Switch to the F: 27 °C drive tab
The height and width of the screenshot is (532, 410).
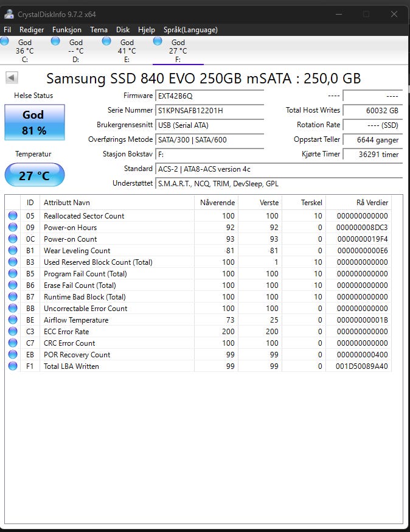click(x=178, y=51)
